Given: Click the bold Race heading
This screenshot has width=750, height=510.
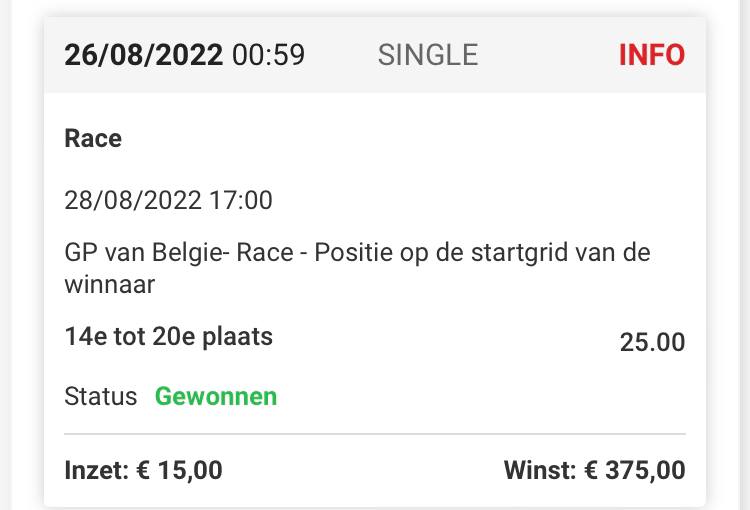Looking at the screenshot, I should tap(93, 139).
